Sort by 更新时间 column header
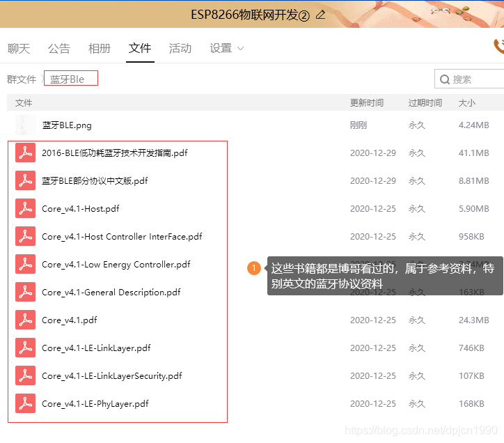Screen dimensions: 504x443 (367, 103)
